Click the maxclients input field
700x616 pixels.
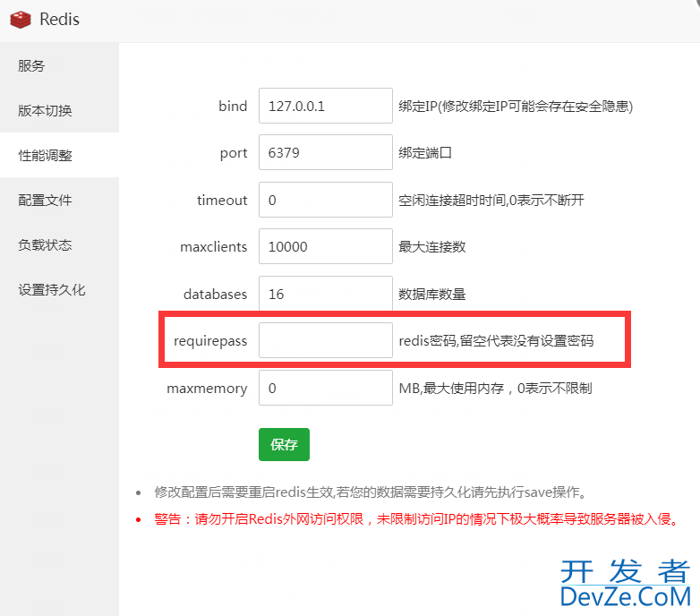coord(325,247)
